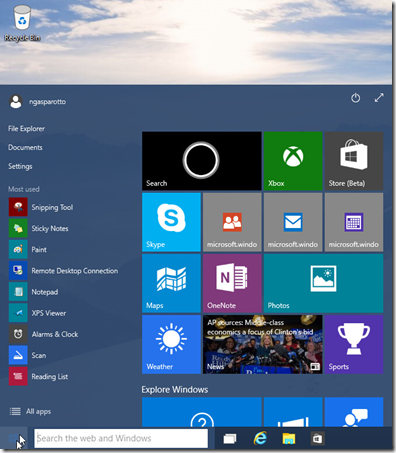Open File Explorer from Start list

(x=26, y=129)
